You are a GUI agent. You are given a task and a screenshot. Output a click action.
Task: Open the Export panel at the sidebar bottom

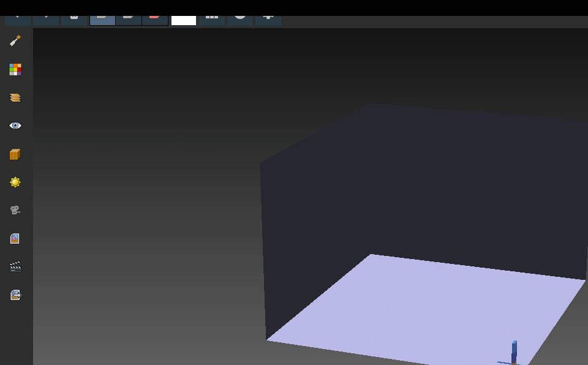15,295
